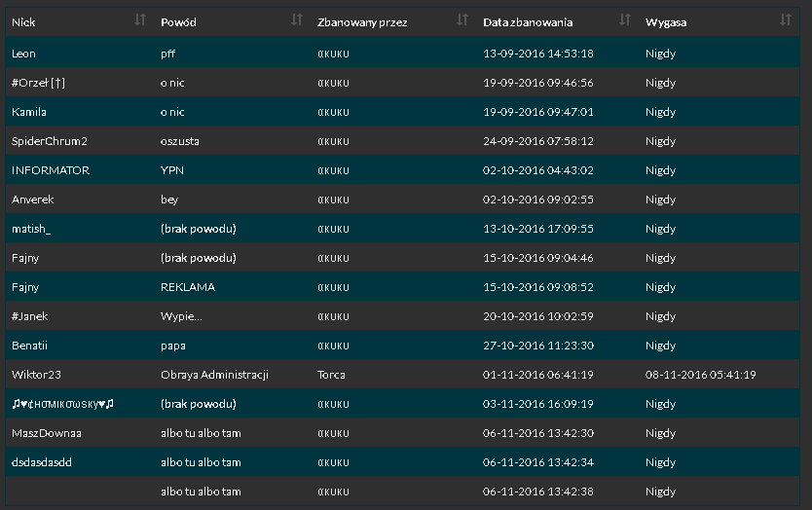The image size is (812, 510).
Task: Sort by Zbanowany przez column arrows
Action: [x=462, y=20]
